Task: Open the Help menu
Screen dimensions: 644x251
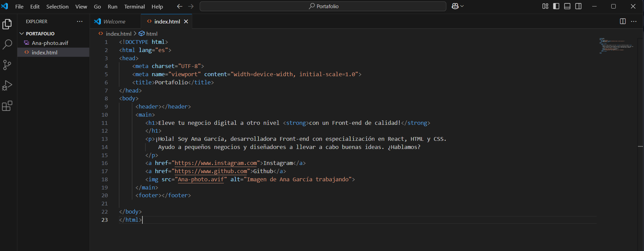Action: point(157,6)
